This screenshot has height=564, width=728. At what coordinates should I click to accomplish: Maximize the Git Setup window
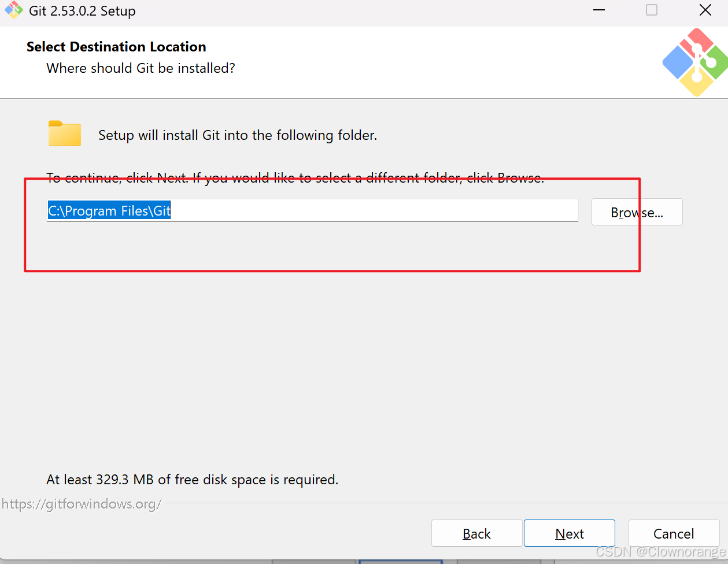652,10
